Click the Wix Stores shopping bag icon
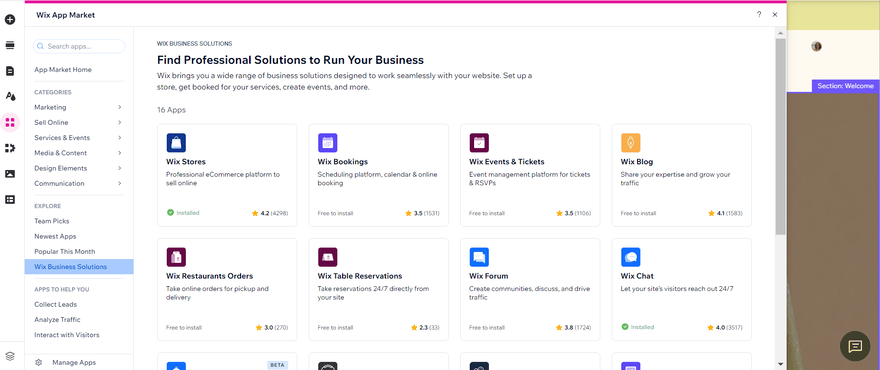Viewport: 880px width, 370px height. pyautogui.click(x=176, y=143)
